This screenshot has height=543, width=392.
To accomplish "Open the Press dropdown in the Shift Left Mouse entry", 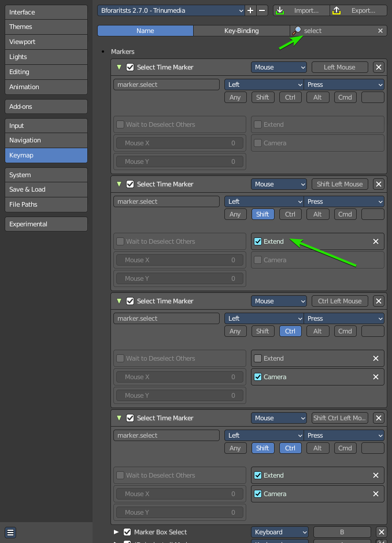I will point(344,201).
